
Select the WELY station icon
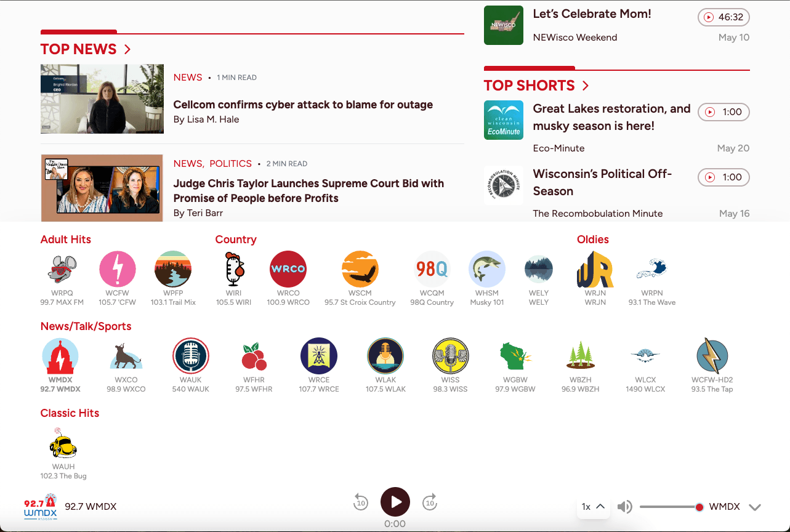539,269
